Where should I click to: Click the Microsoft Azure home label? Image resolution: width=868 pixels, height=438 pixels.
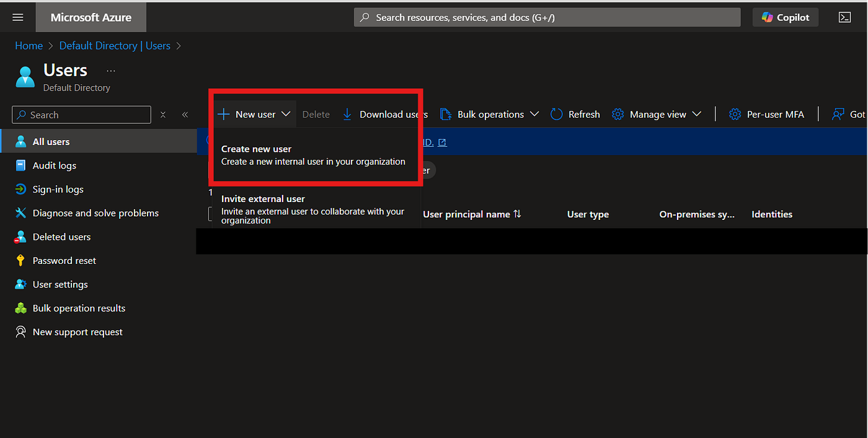[x=91, y=17]
